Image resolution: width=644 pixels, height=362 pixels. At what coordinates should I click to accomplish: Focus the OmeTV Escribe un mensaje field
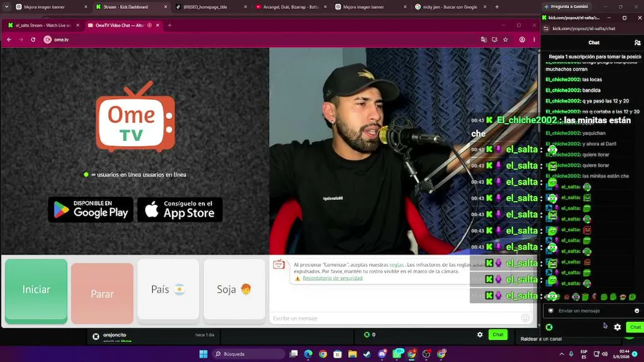[x=395, y=318]
